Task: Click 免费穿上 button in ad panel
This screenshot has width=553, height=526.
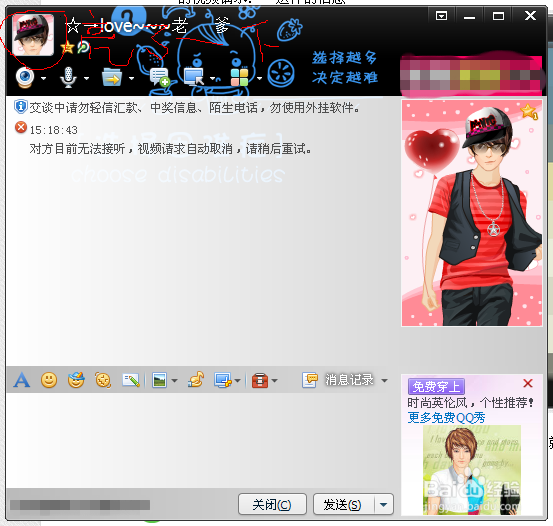Action: (x=436, y=387)
